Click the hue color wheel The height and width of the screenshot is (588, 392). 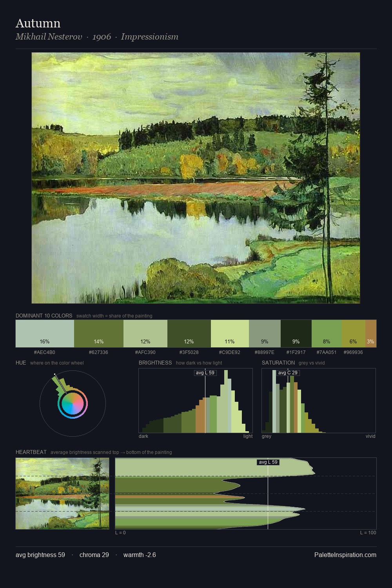coord(73,404)
